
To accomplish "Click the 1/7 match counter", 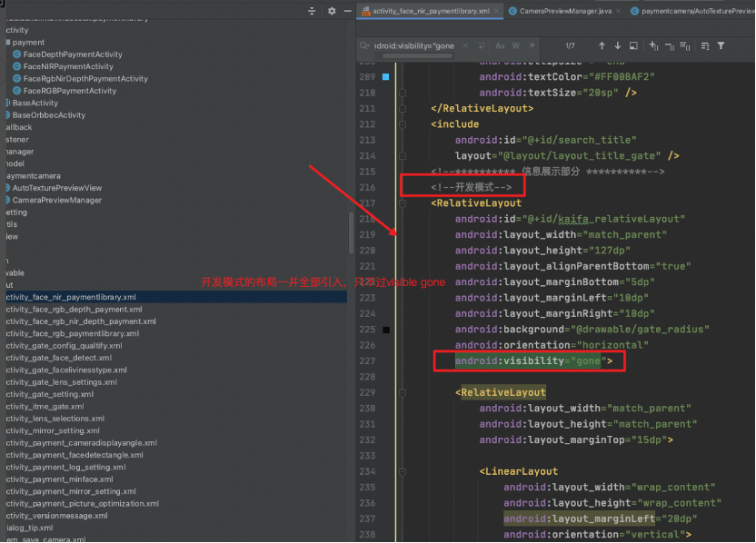I will (x=570, y=45).
